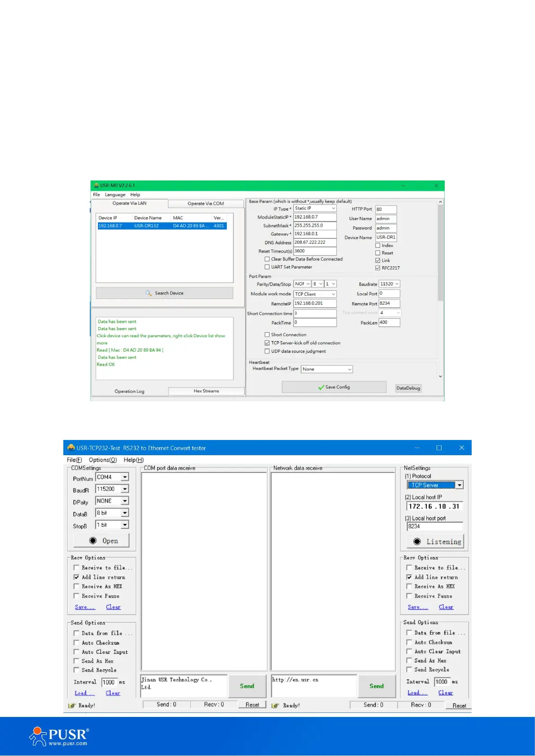The height and width of the screenshot is (756, 535).
Task: Check the Reset option under Device Name
Action: tap(378, 253)
